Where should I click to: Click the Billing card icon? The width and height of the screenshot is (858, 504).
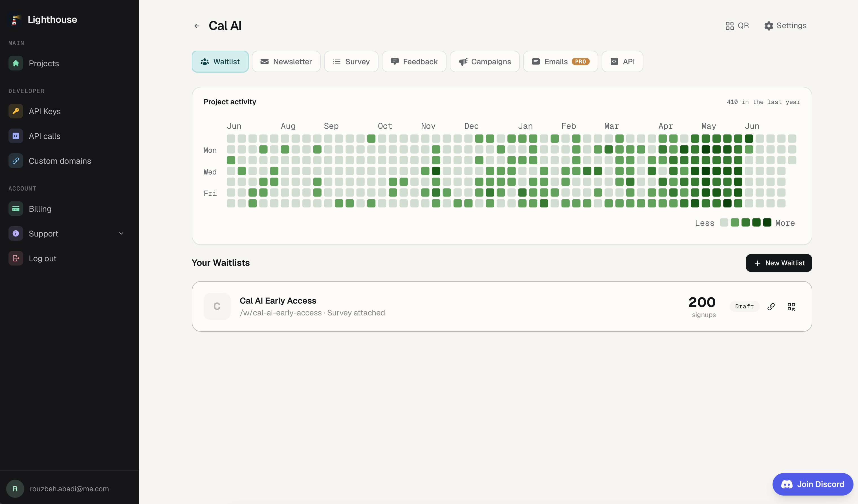pyautogui.click(x=16, y=209)
